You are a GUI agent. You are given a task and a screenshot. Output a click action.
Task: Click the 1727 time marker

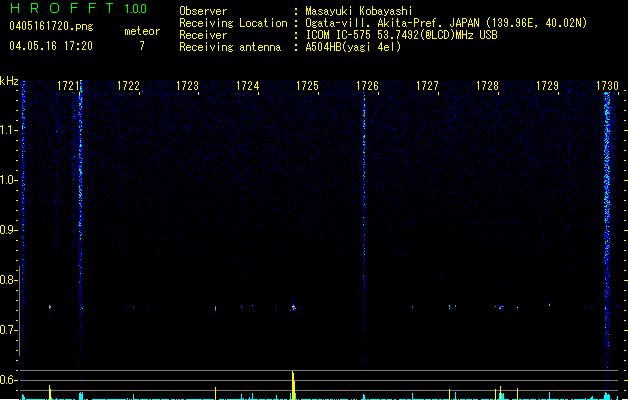pos(427,86)
